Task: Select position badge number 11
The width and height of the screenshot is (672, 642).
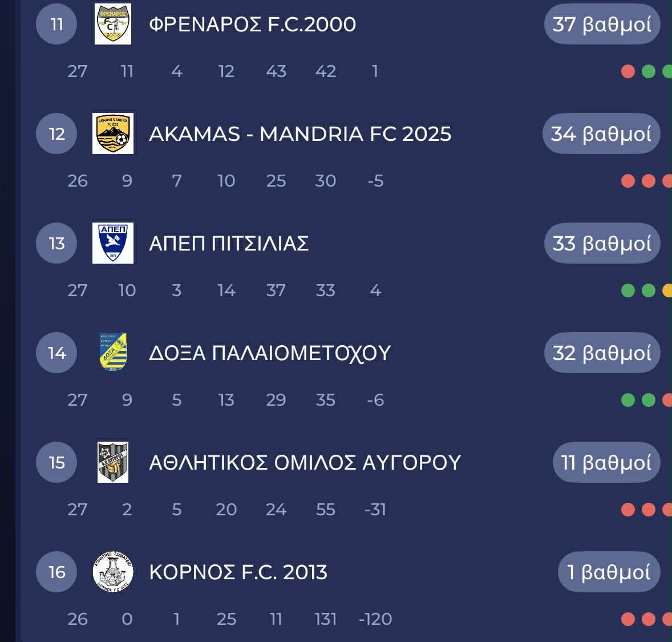Action: click(56, 24)
